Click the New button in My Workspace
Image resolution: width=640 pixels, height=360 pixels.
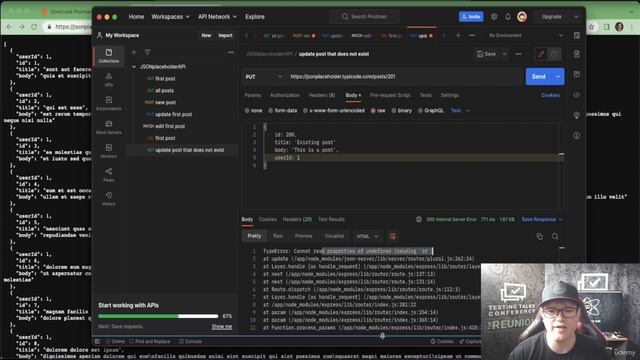[x=206, y=36]
